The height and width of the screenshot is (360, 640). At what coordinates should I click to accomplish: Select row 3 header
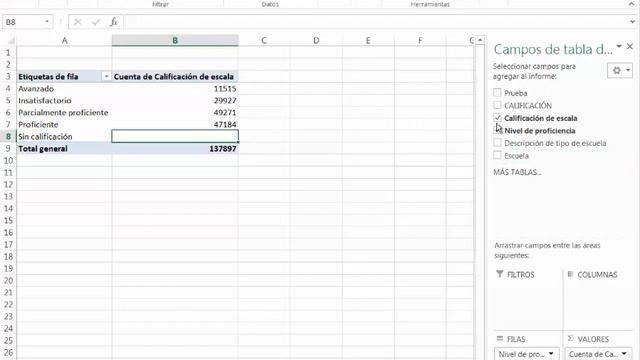tap(8, 76)
